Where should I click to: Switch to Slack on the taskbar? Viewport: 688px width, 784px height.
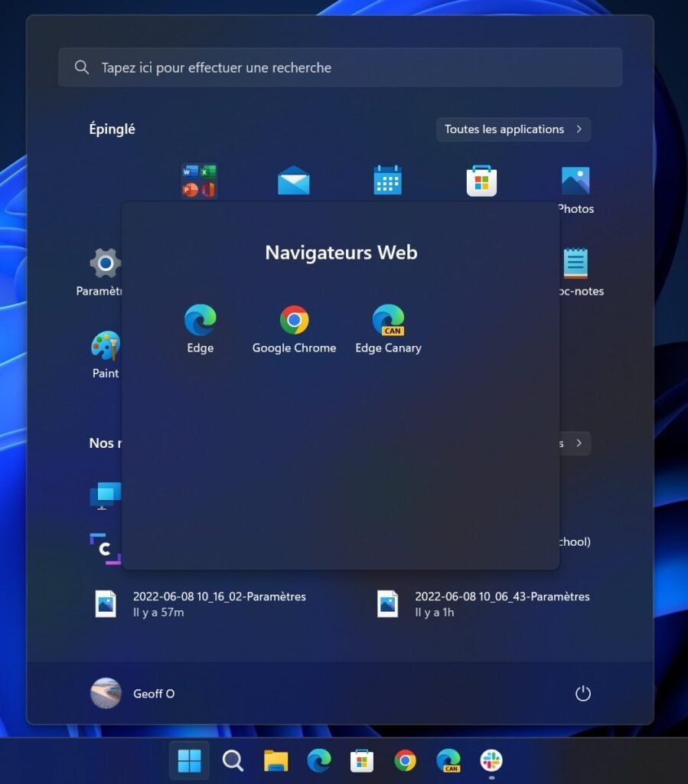tap(491, 760)
